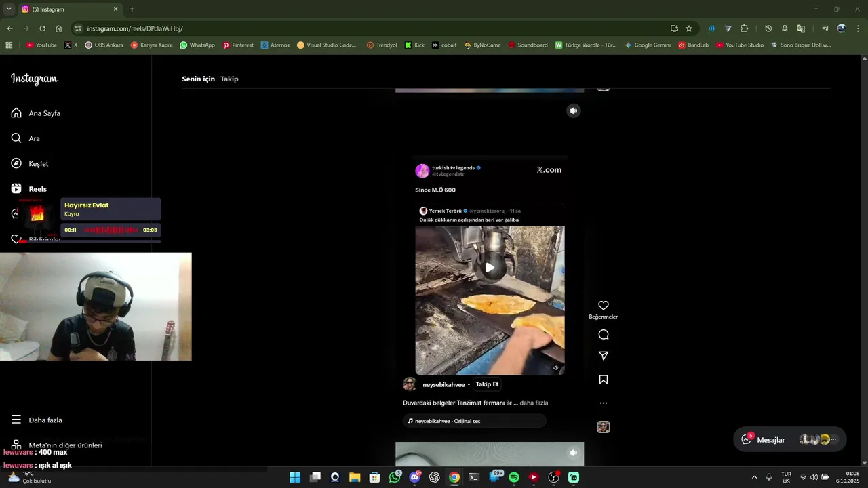868x488 pixels.
Task: Open Ara search in Instagram sidebar
Action: [26, 138]
